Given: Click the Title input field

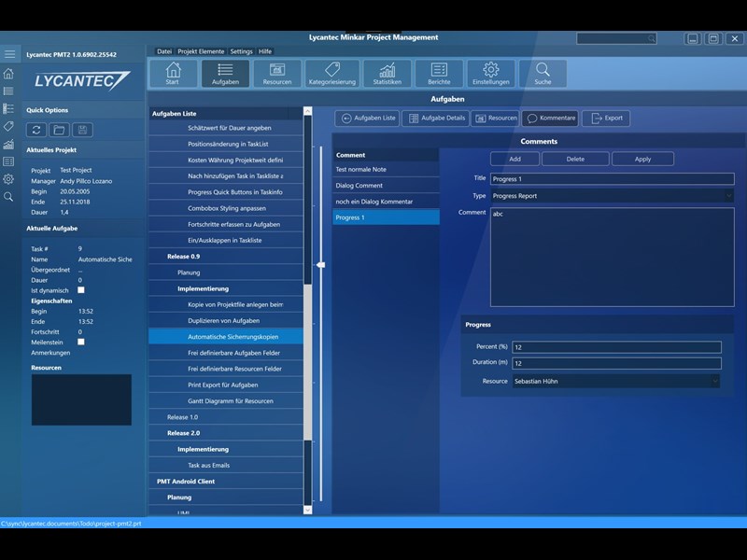Looking at the screenshot, I should 612,179.
